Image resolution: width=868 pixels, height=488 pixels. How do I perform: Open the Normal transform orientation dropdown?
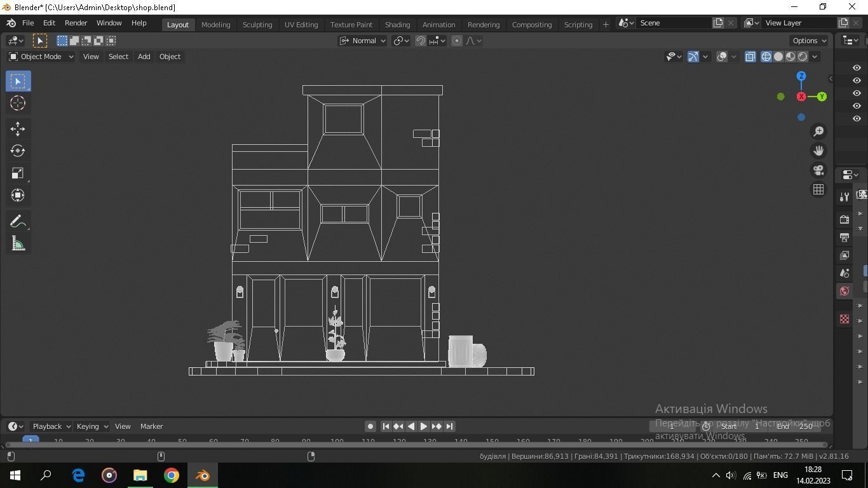point(362,41)
